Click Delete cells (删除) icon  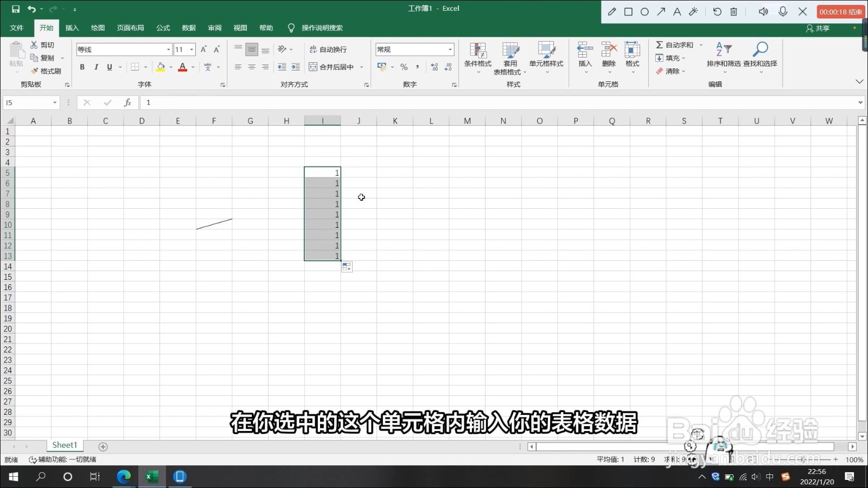pyautogui.click(x=609, y=50)
